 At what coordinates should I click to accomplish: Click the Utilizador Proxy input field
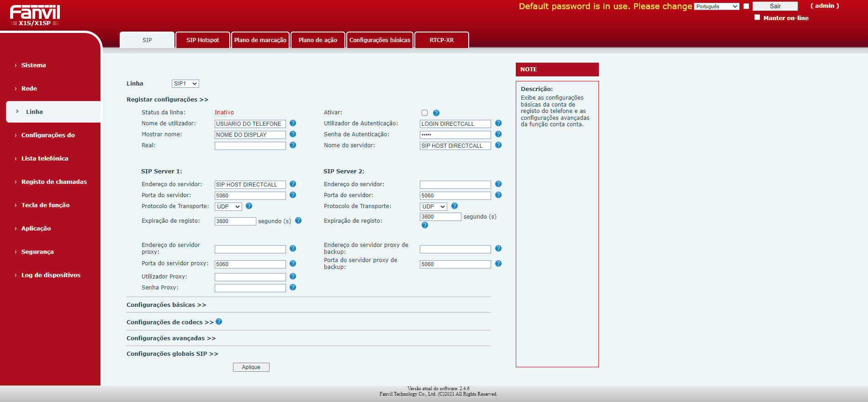point(250,277)
